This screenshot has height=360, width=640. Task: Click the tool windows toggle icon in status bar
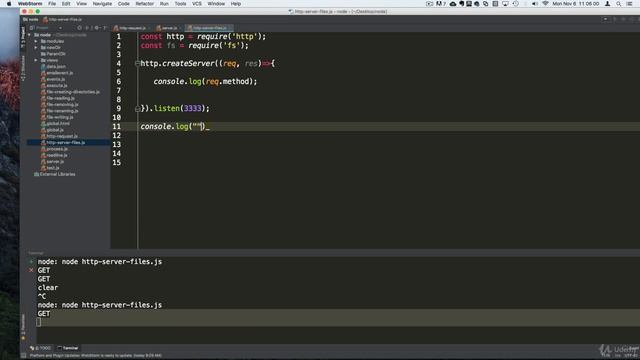[x=23, y=356]
